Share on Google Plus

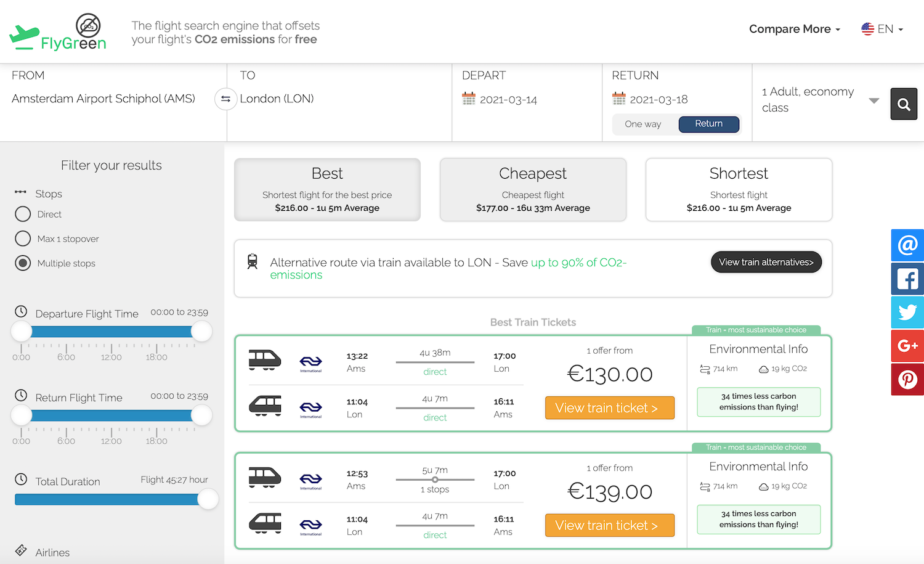point(907,346)
